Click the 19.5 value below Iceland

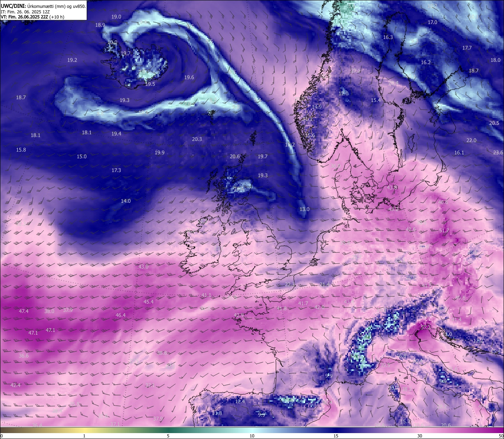[150, 84]
